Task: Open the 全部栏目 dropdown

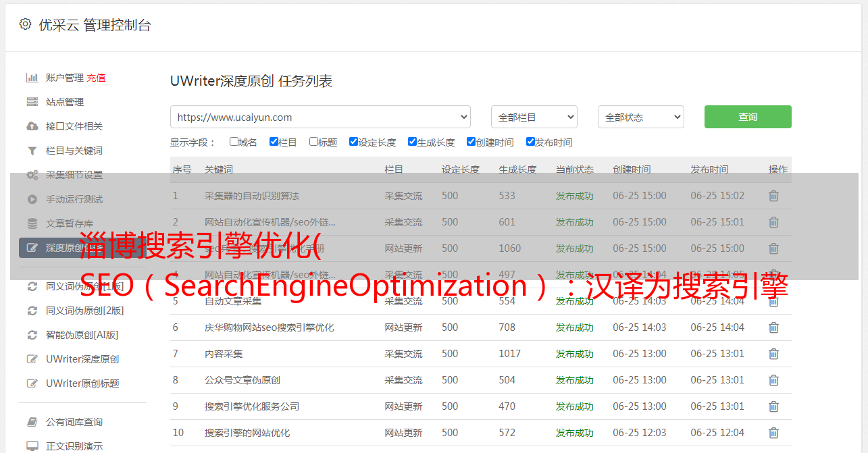Action: pos(534,117)
